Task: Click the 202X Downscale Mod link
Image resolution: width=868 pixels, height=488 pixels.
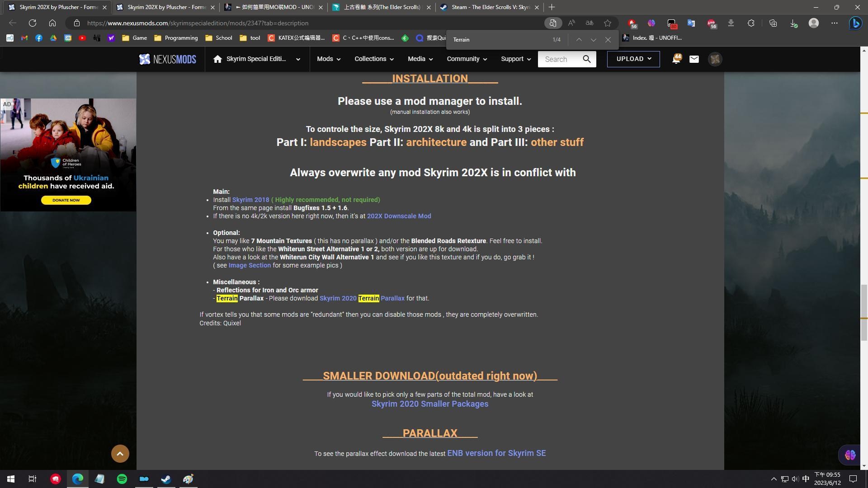Action: point(399,216)
